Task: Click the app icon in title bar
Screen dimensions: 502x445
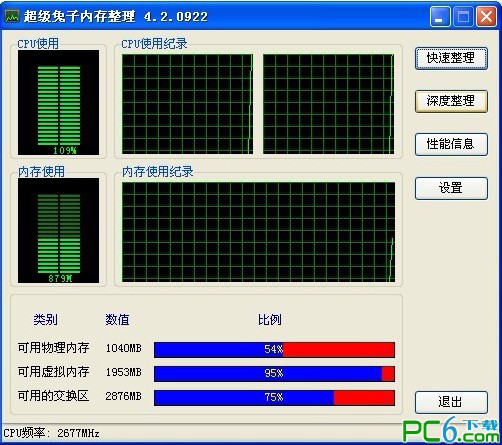Action: (x=12, y=16)
